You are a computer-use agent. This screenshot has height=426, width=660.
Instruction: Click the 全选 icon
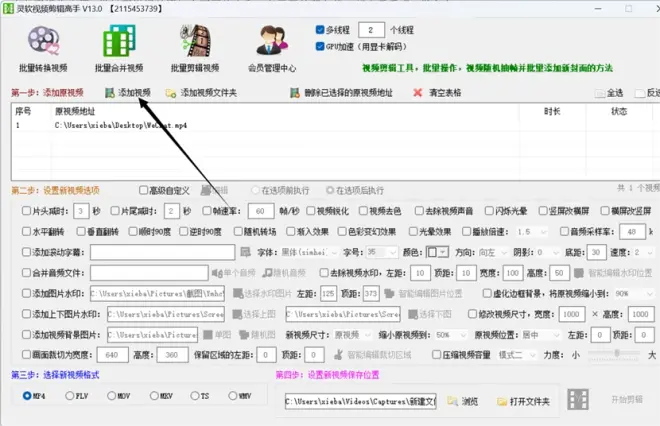pos(599,93)
